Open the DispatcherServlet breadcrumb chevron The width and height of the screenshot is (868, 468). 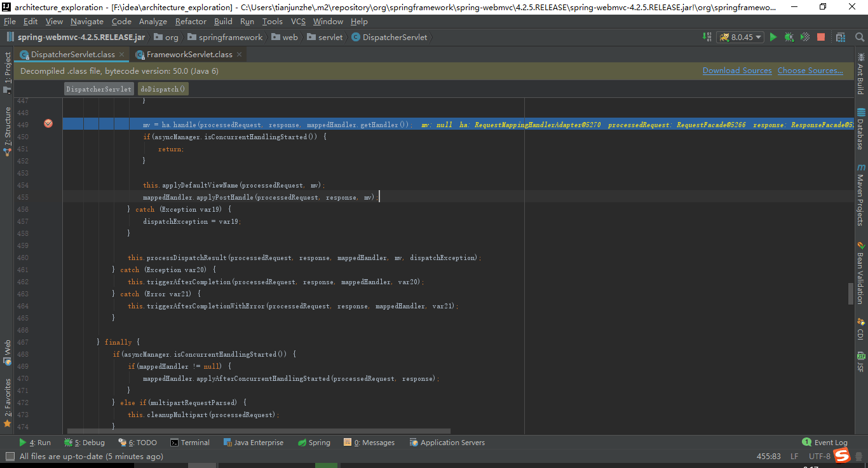coord(431,37)
